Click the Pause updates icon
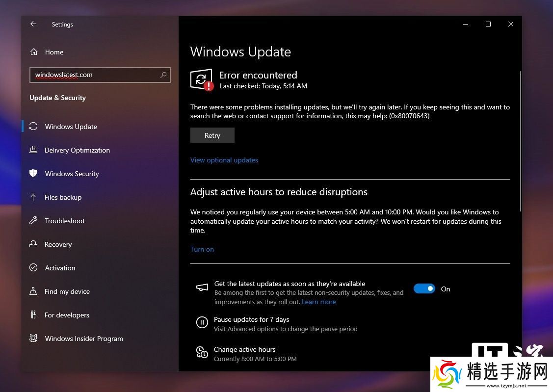This screenshot has width=553, height=392. click(x=202, y=322)
